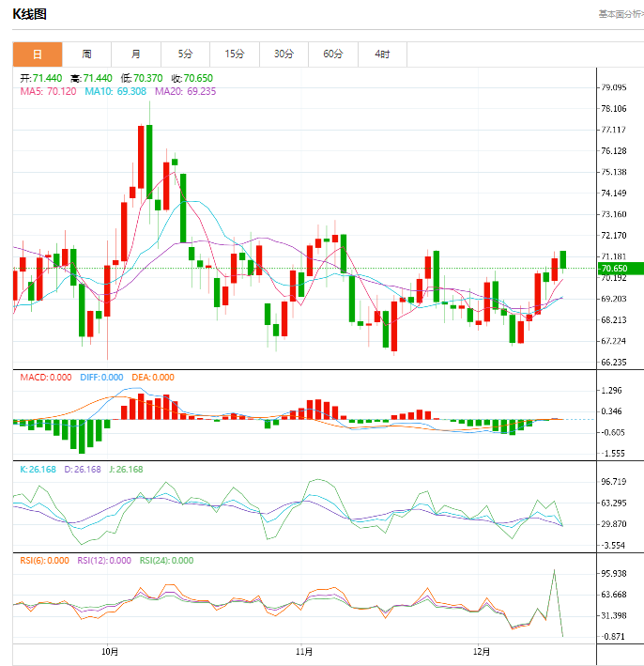Click the MA10 indicator label
The height and width of the screenshot is (666, 644).
[x=115, y=91]
